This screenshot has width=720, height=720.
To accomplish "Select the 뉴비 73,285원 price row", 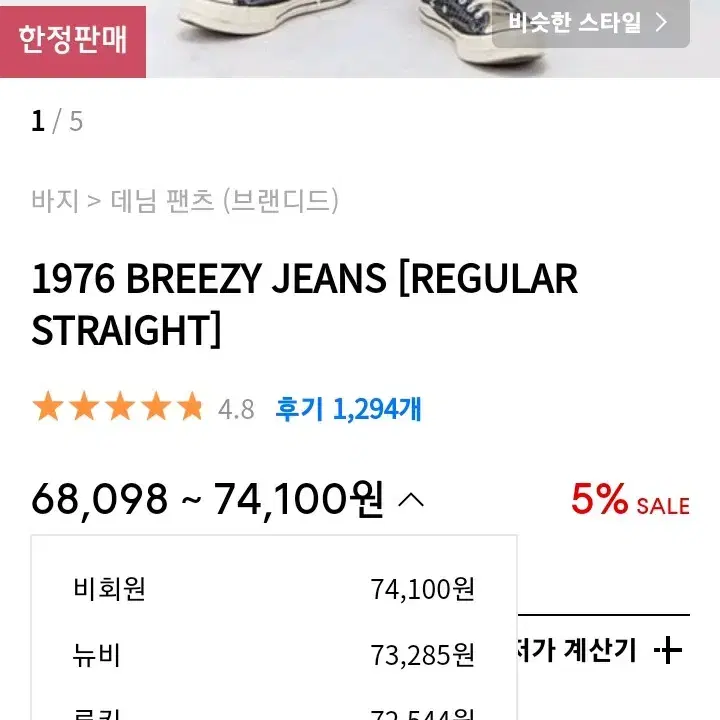I will (x=274, y=654).
